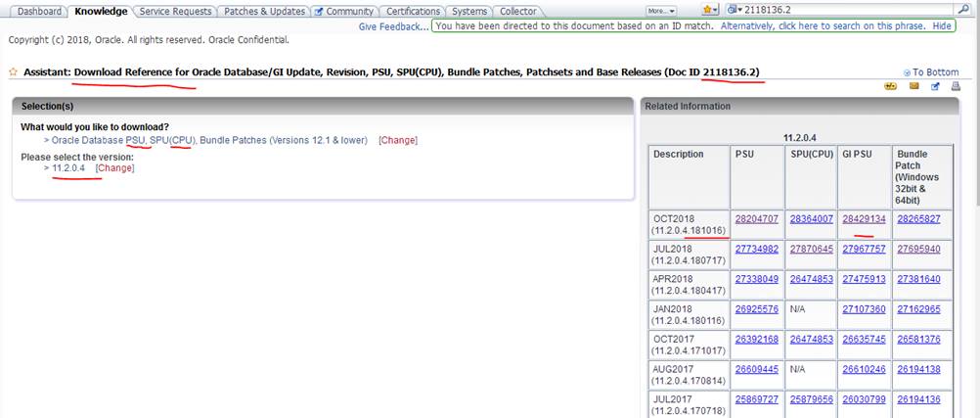Open JUL2017 bundle patch 26194136
This screenshot has height=418, width=980.
click(x=918, y=399)
